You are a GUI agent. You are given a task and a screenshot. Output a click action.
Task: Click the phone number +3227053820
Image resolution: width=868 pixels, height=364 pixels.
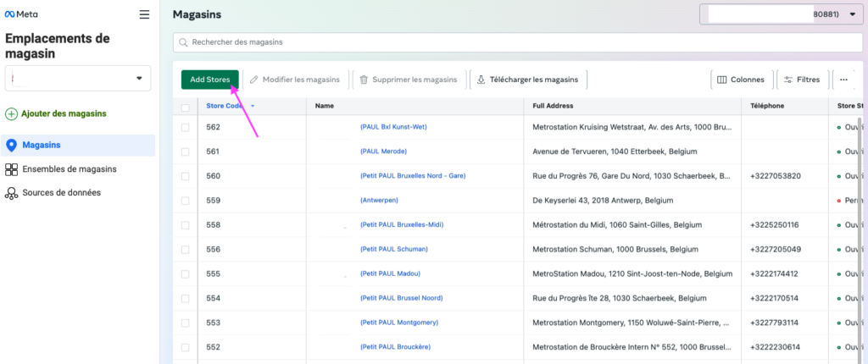pyautogui.click(x=775, y=176)
